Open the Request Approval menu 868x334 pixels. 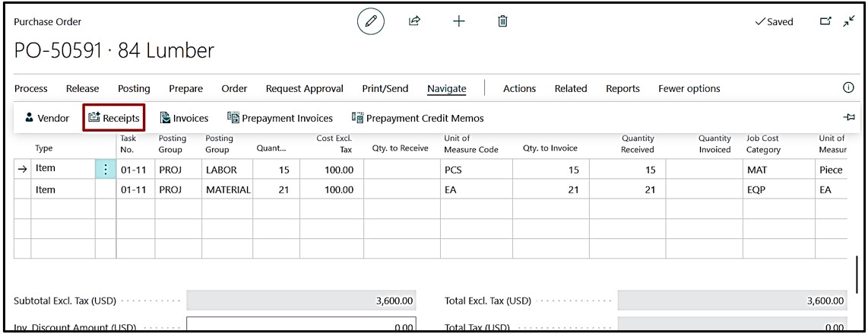click(x=304, y=89)
